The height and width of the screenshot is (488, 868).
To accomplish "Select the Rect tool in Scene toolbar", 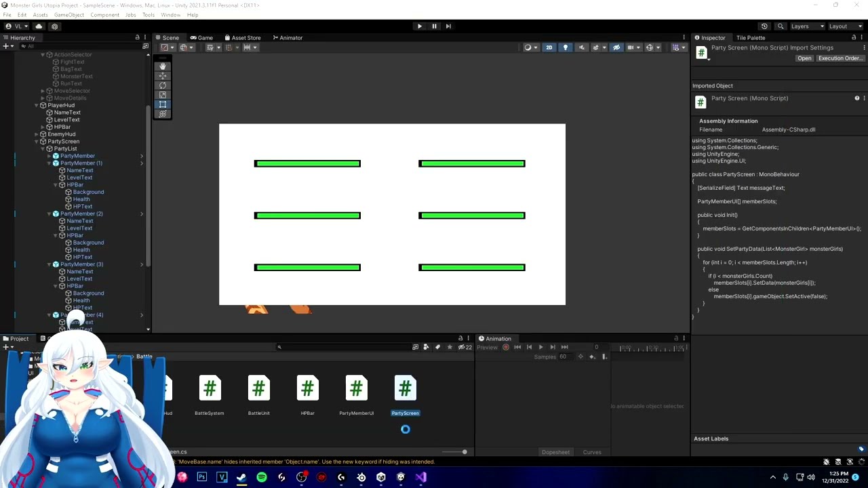I will 163,104.
